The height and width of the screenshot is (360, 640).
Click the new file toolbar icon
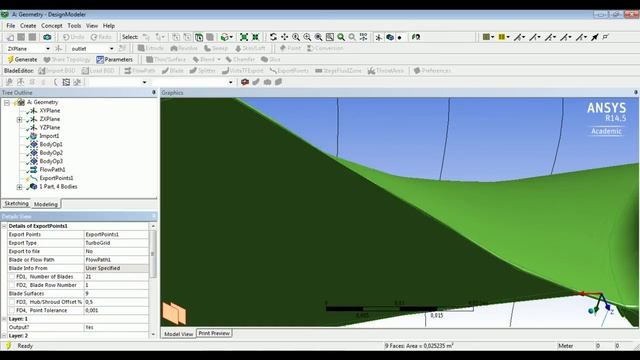click(x=10, y=37)
